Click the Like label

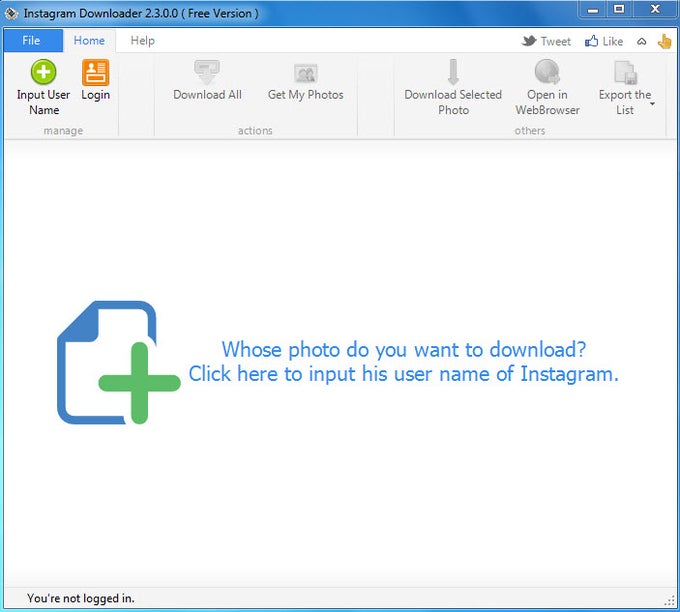pyautogui.click(x=613, y=42)
